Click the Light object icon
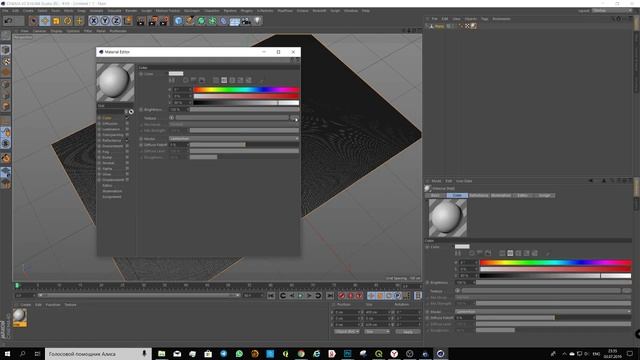The width and height of the screenshot is (640, 360). (x=258, y=21)
